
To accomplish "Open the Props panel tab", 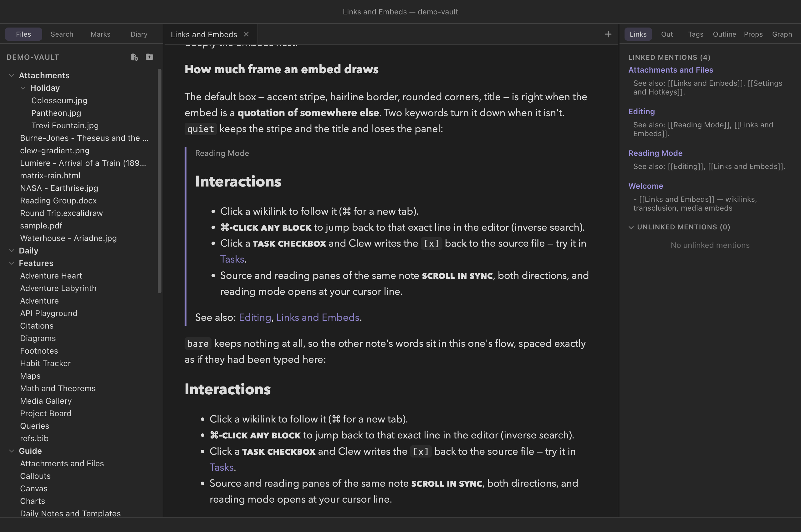I will coord(753,34).
